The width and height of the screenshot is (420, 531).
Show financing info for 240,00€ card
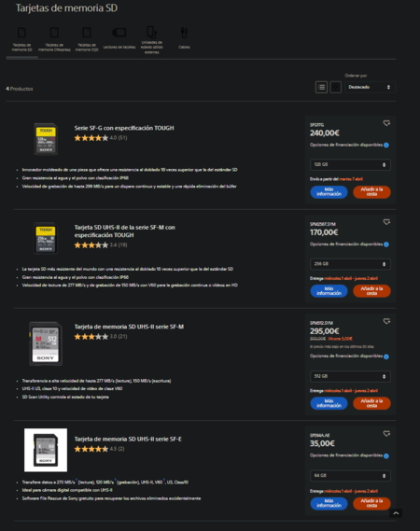pos(386,146)
